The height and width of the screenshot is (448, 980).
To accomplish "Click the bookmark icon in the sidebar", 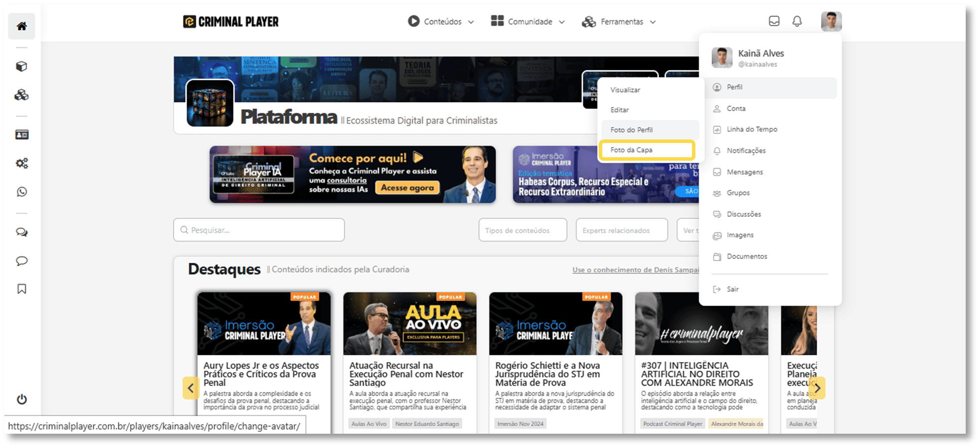I will click(22, 289).
